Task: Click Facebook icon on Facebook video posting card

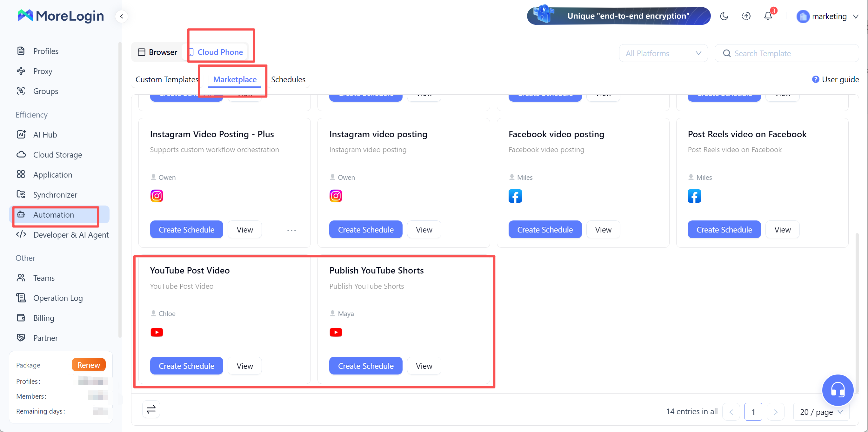Action: 515,196
